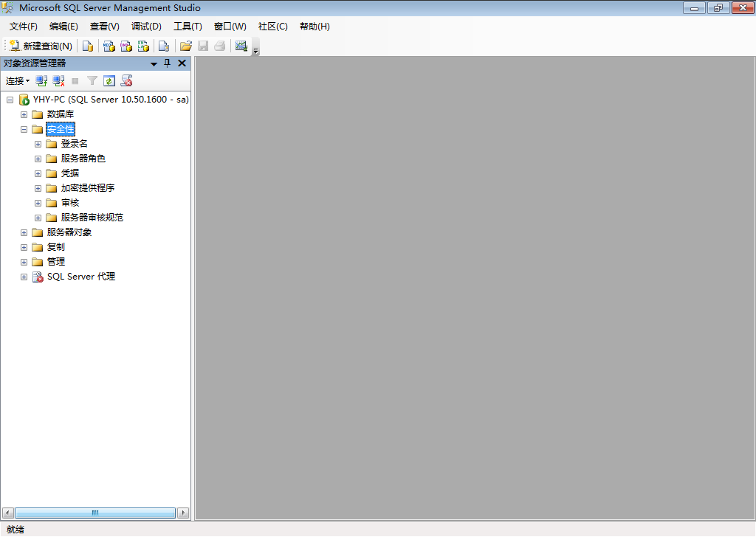
Task: Click the SQL Server 代理 agent icon
Action: click(x=38, y=277)
